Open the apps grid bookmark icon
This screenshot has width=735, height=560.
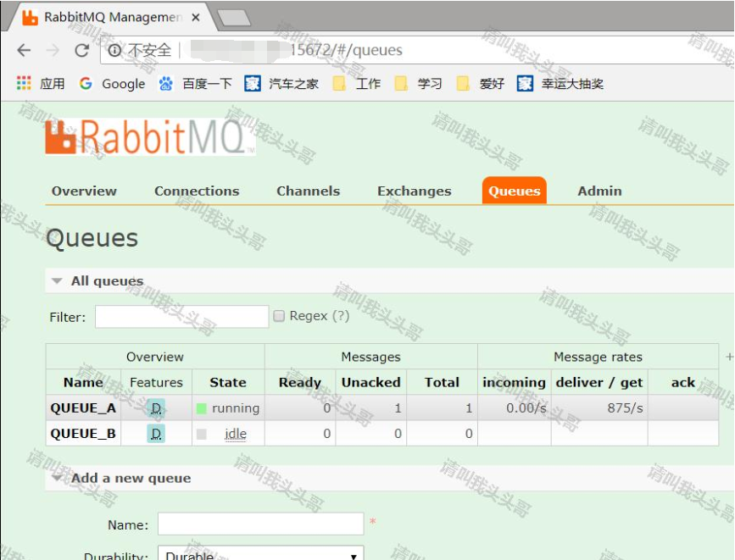click(24, 83)
